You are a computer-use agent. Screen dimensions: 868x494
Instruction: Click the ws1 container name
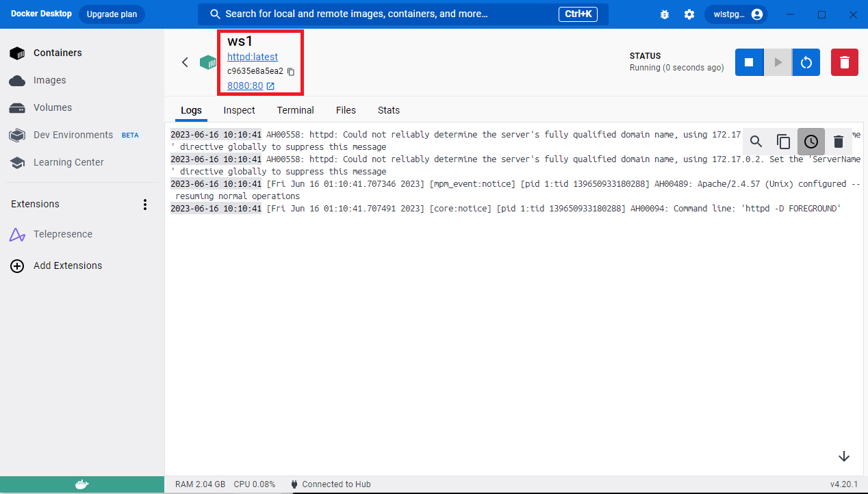tap(240, 41)
